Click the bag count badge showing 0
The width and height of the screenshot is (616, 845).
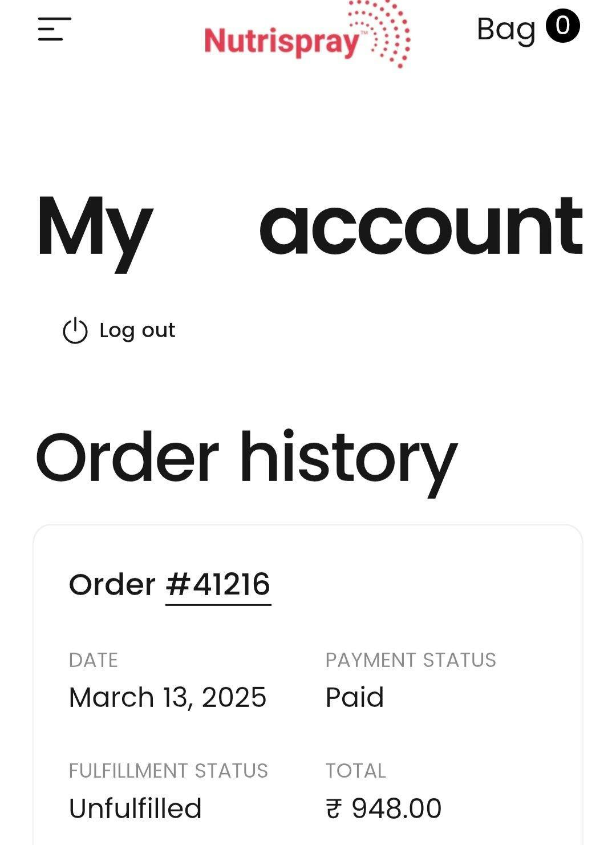pyautogui.click(x=562, y=26)
